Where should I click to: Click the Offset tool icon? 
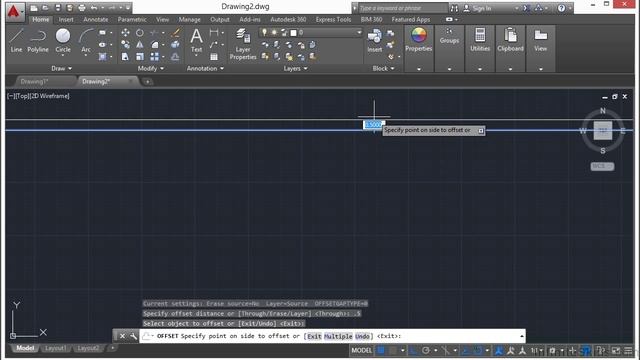coord(176,56)
